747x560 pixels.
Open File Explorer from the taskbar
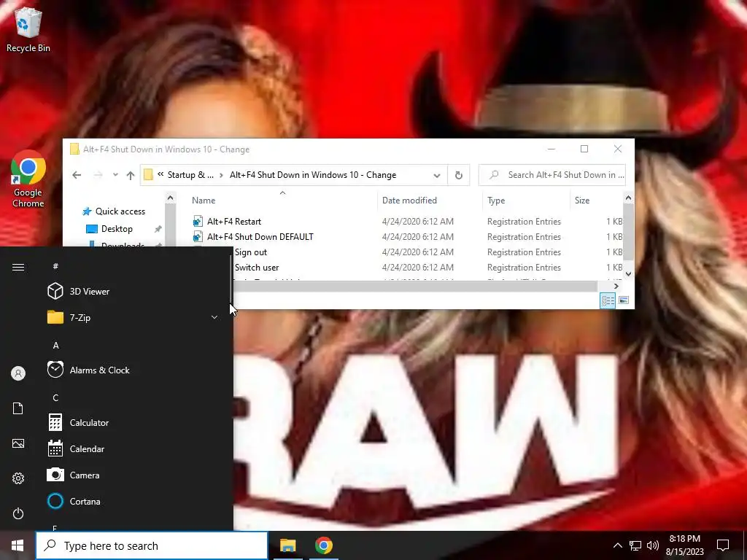(287, 545)
